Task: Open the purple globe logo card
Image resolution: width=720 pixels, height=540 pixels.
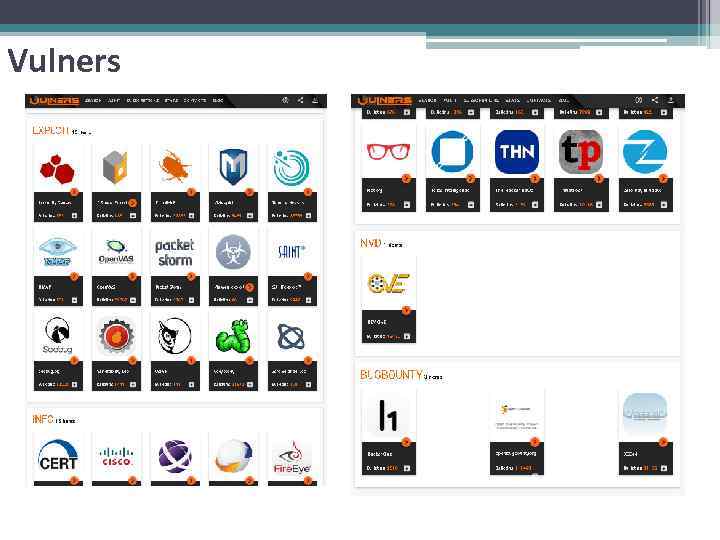Action: [175, 460]
